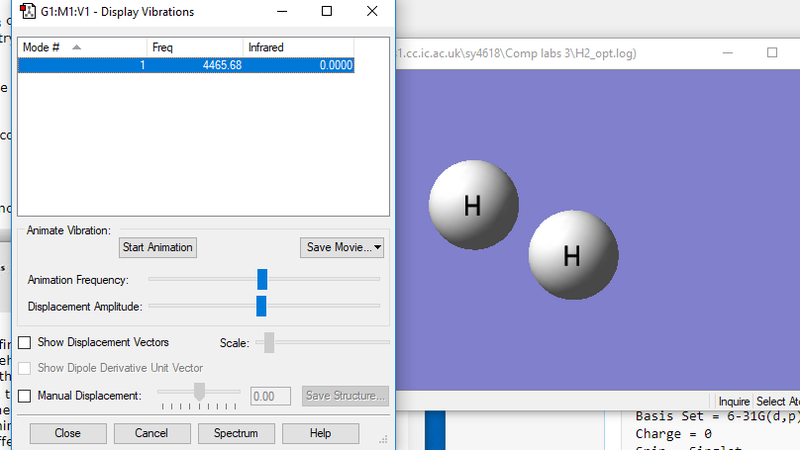This screenshot has height=450, width=800.
Task: Click the Manual Displacement slider handle
Action: pyautogui.click(x=199, y=392)
